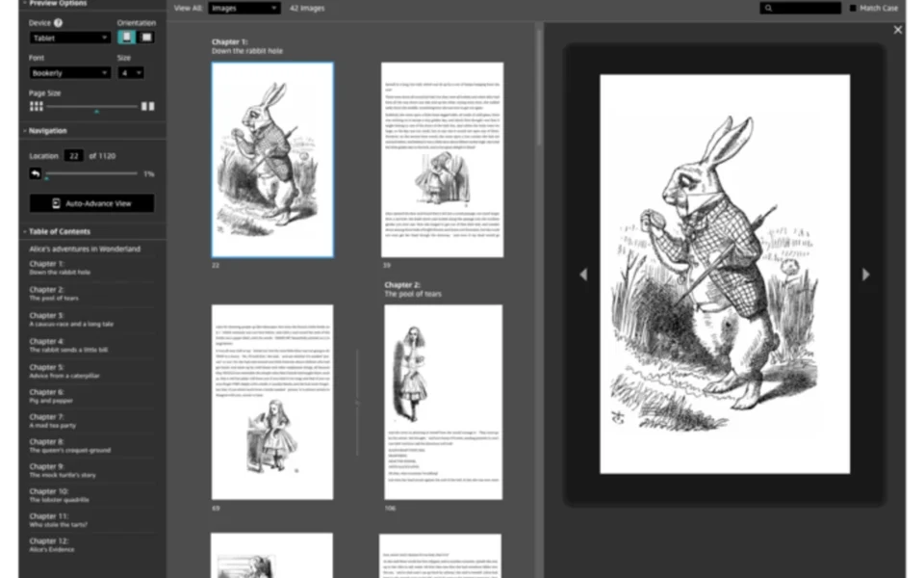Select landscape orientation icon
Image resolution: width=924 pixels, height=578 pixels.
coord(146,38)
